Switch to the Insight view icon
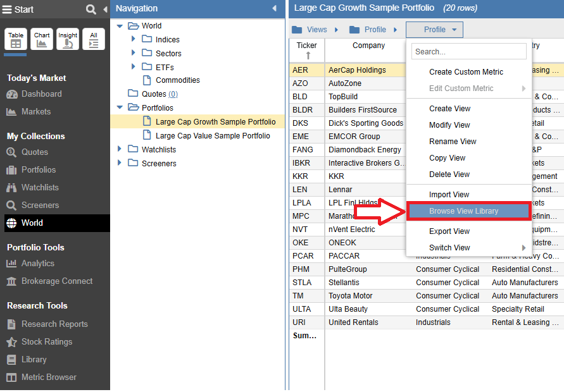The width and height of the screenshot is (564, 392). pyautogui.click(x=68, y=39)
